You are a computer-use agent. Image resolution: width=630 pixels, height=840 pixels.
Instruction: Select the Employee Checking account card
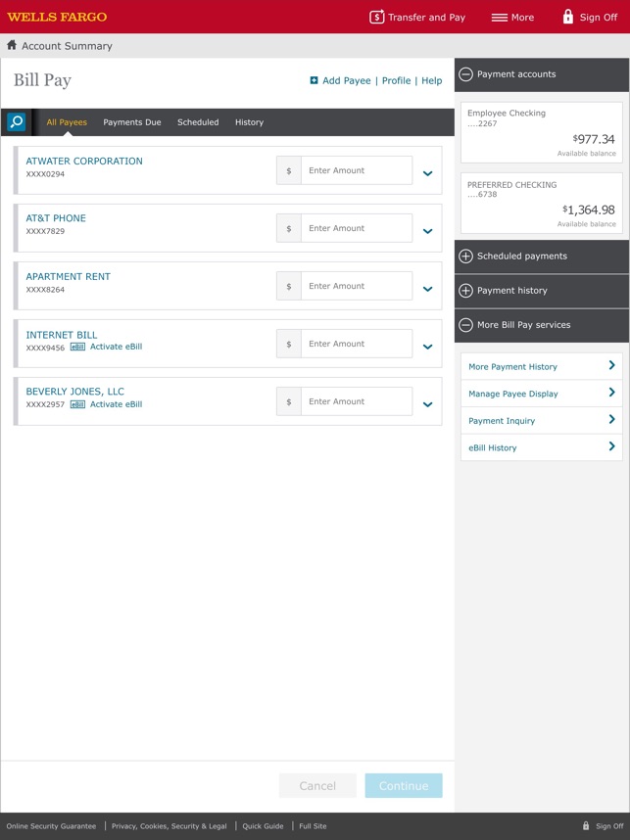(542, 132)
